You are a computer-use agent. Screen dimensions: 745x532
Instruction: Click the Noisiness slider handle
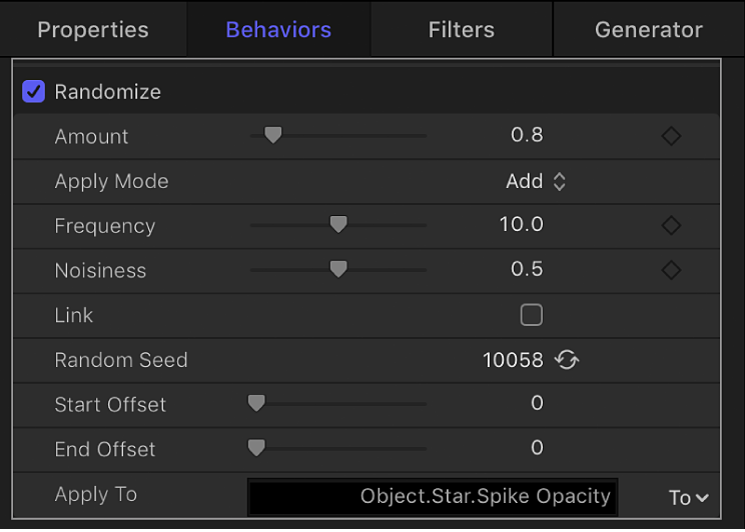pyautogui.click(x=338, y=269)
